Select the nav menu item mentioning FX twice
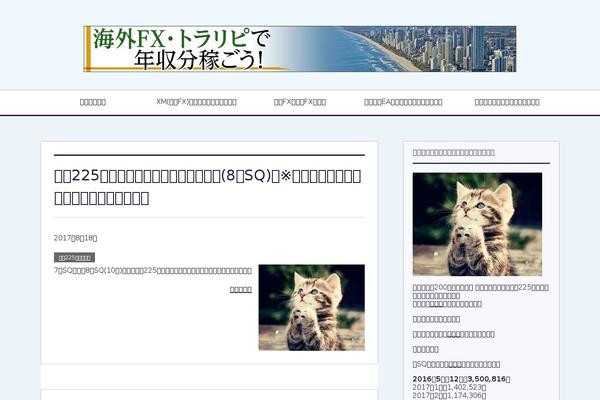 pos(300,102)
